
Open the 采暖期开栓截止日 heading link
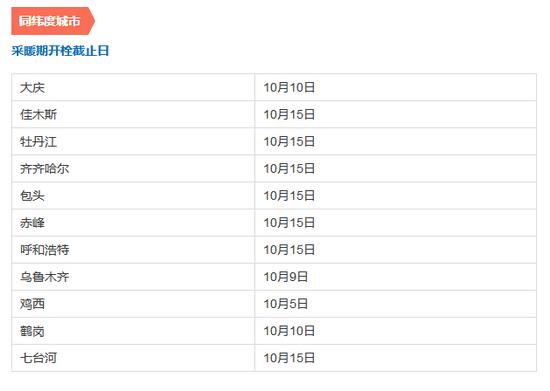[60, 51]
